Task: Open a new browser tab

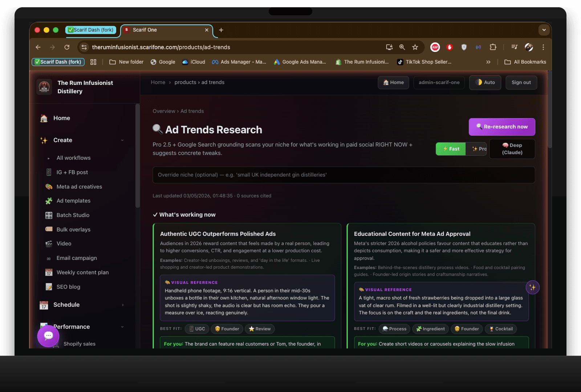Action: tap(221, 30)
